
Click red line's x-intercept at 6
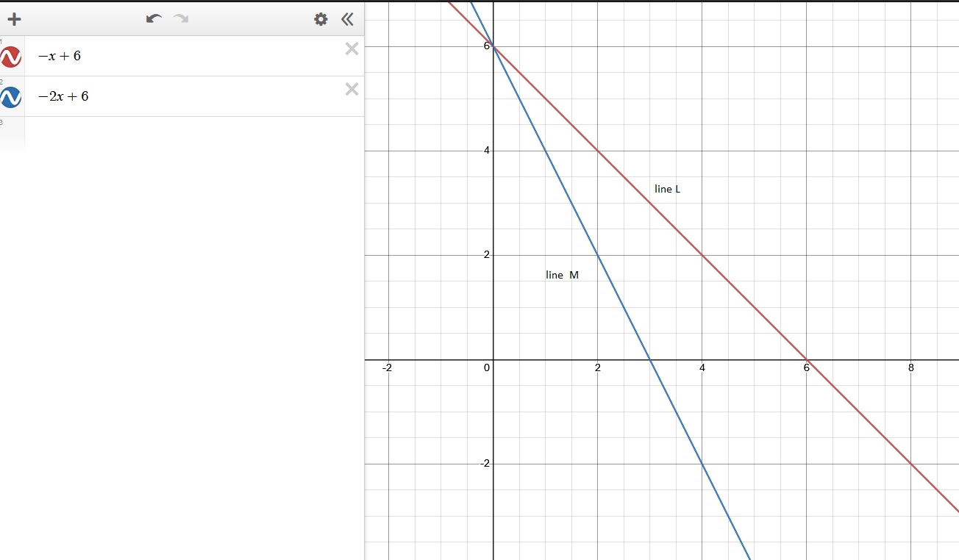pos(807,360)
